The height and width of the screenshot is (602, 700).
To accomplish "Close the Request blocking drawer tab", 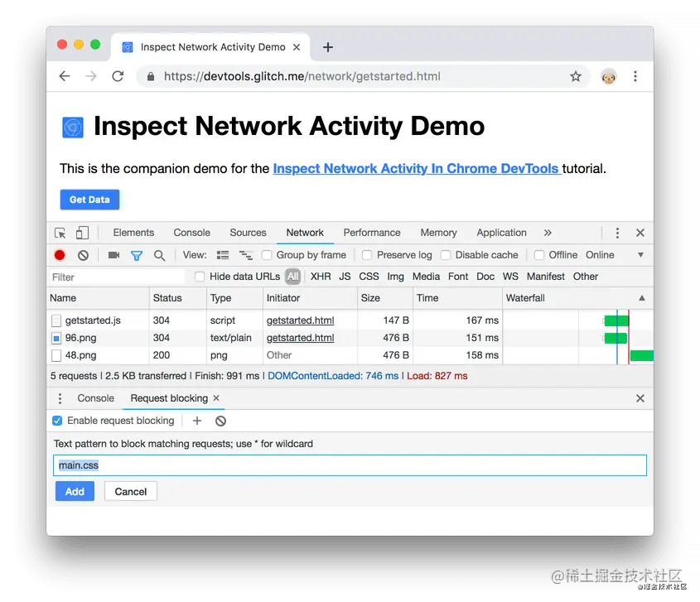I will [x=216, y=397].
